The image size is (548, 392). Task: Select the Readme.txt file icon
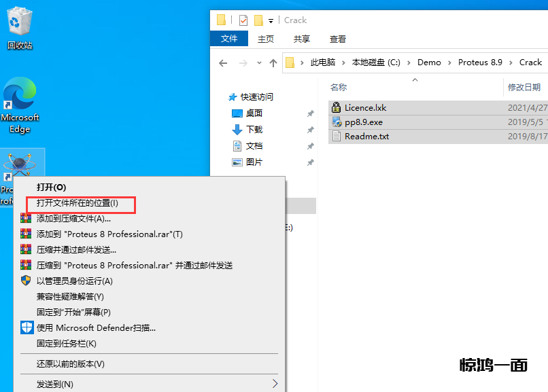336,136
